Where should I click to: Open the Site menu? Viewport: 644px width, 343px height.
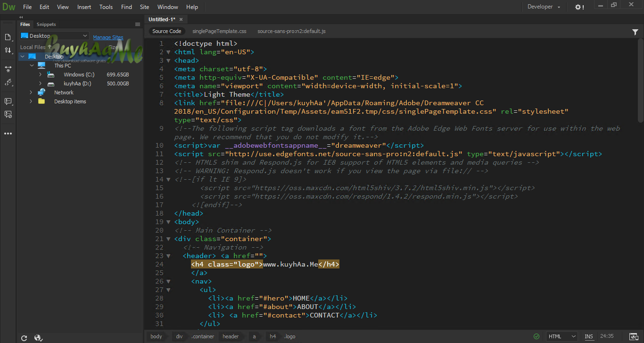145,7
